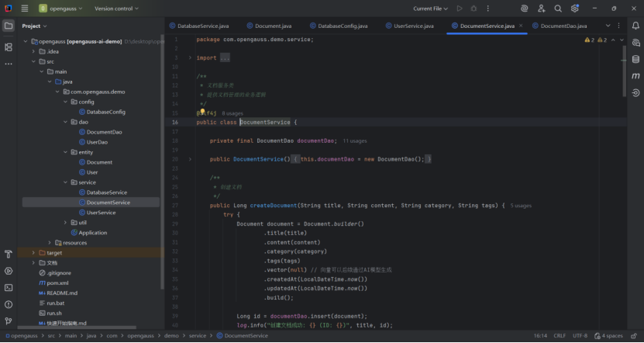The height and width of the screenshot is (343, 644).
Task: Switch to the DocumentDao.java tab
Action: (560, 26)
